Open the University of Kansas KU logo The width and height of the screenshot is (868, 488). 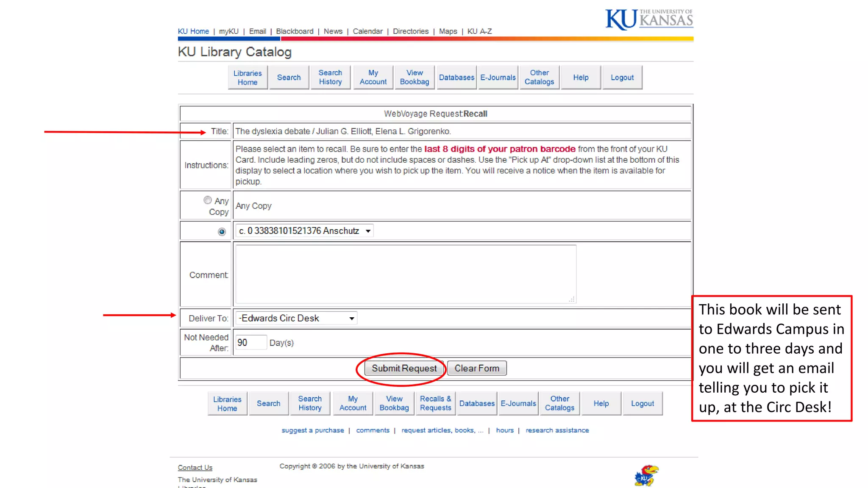point(649,19)
